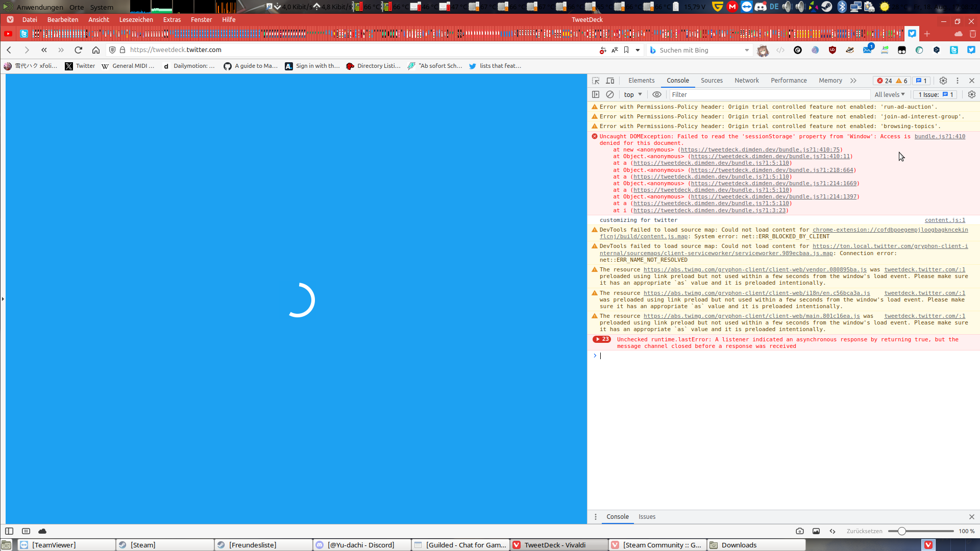Open the 'All levels' log filter dropdown

click(x=889, y=94)
